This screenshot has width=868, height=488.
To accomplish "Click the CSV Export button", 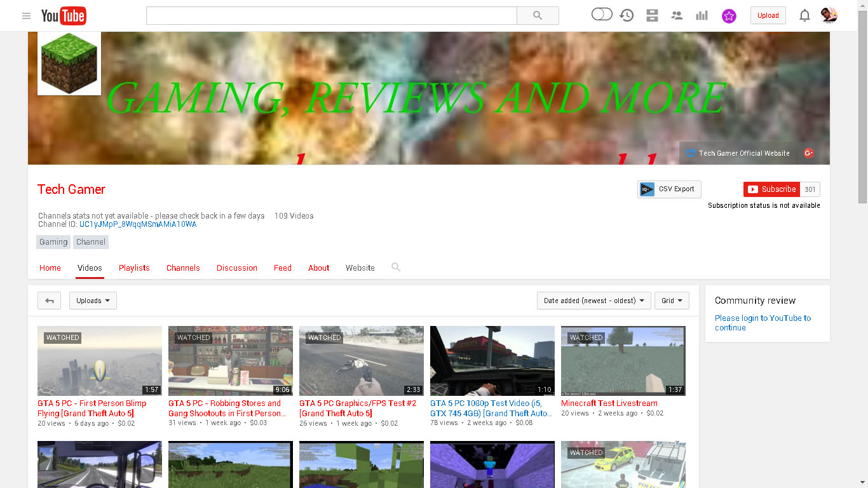I will click(669, 189).
